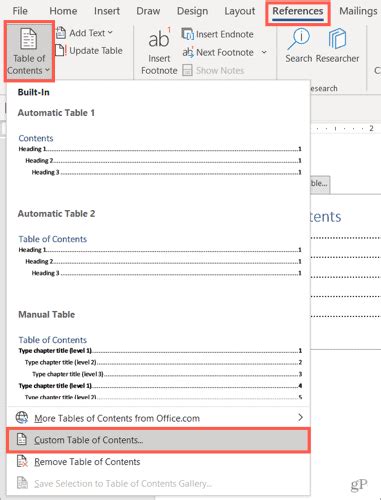Click the Next Footnote icon
Image resolution: width=381 pixels, height=500 pixels.
(x=188, y=52)
